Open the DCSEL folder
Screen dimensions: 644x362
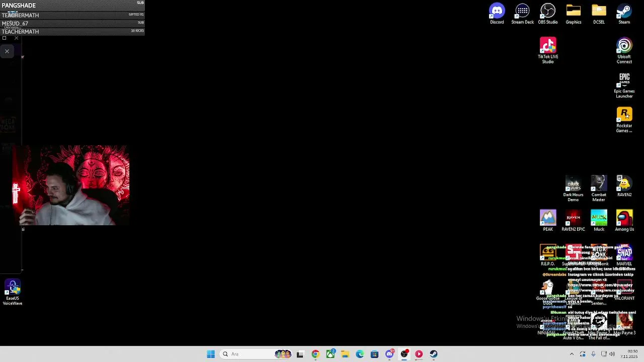pos(599,14)
